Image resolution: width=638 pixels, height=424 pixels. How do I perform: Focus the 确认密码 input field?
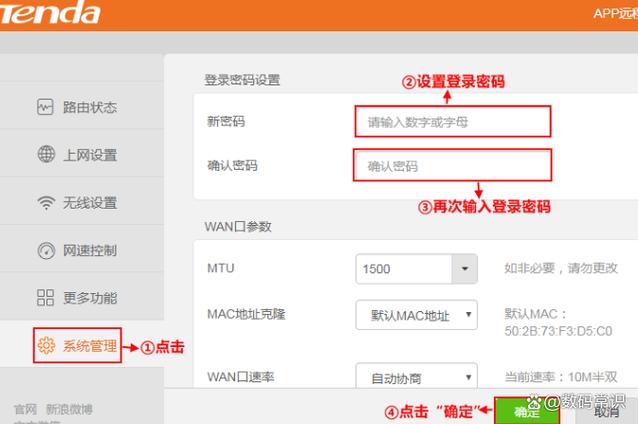click(x=452, y=165)
